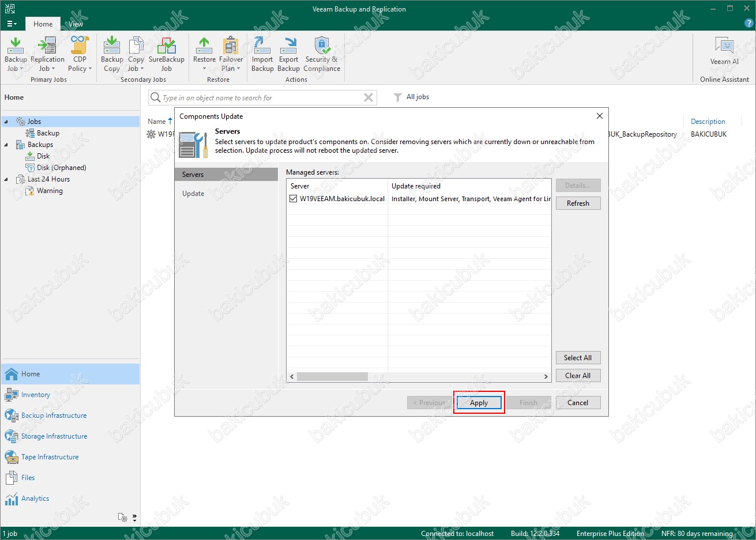The width and height of the screenshot is (756, 540).
Task: Select the Servers wizard step
Action: point(226,175)
